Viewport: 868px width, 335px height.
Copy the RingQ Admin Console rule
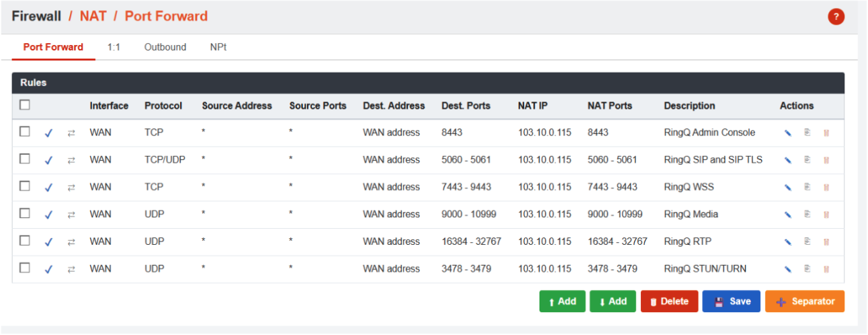(807, 133)
